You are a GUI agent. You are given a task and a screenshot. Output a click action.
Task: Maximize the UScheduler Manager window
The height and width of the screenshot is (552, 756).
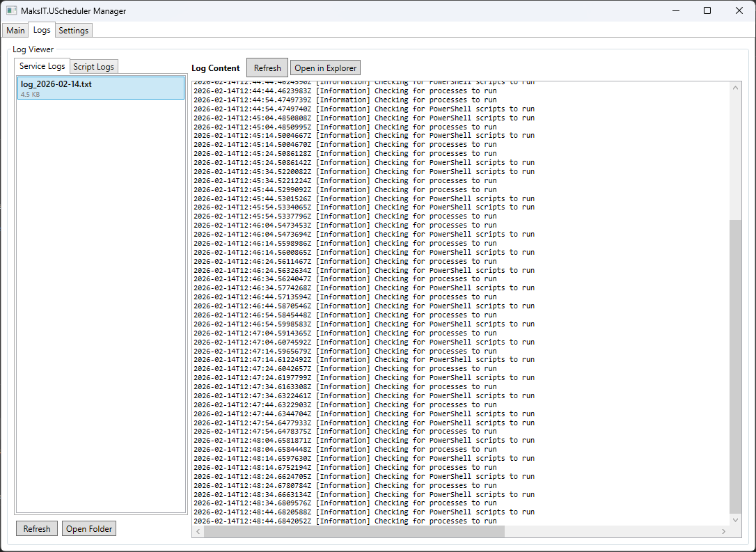707,10
